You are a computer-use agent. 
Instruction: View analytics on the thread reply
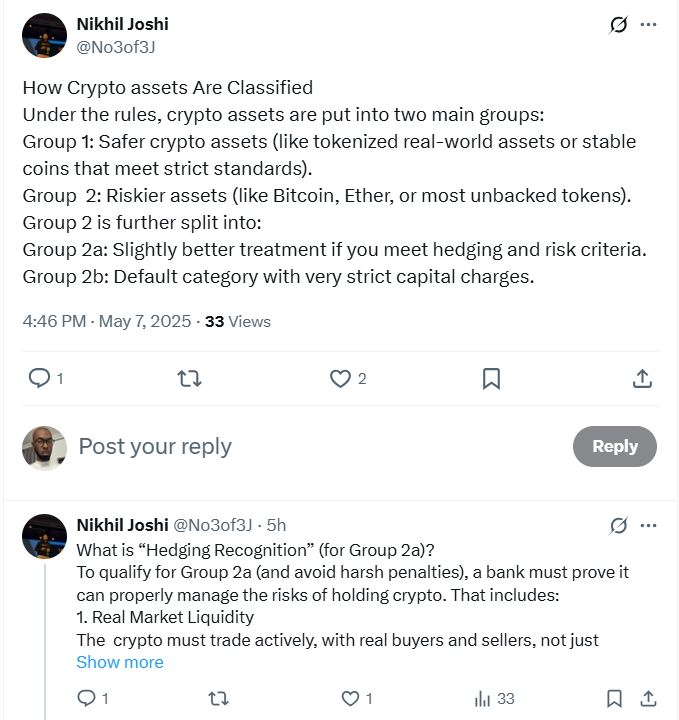(x=483, y=698)
